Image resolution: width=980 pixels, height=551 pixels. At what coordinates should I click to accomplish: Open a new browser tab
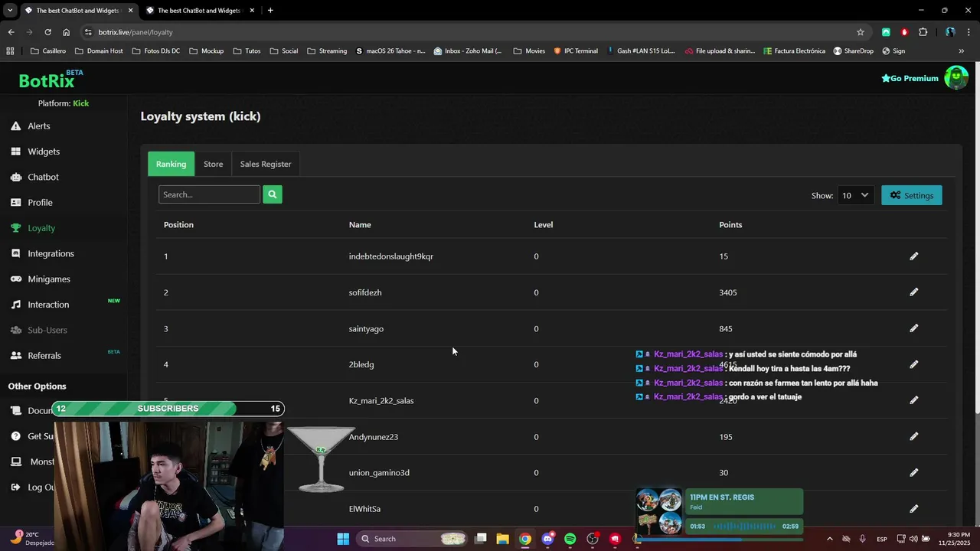pos(270,11)
